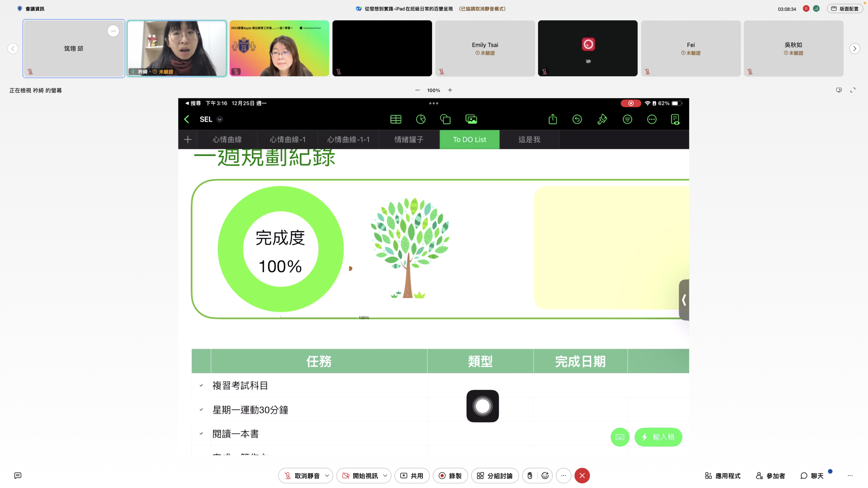Click the 分組討論 breakout rooms button
868x488 pixels.
pos(494,475)
